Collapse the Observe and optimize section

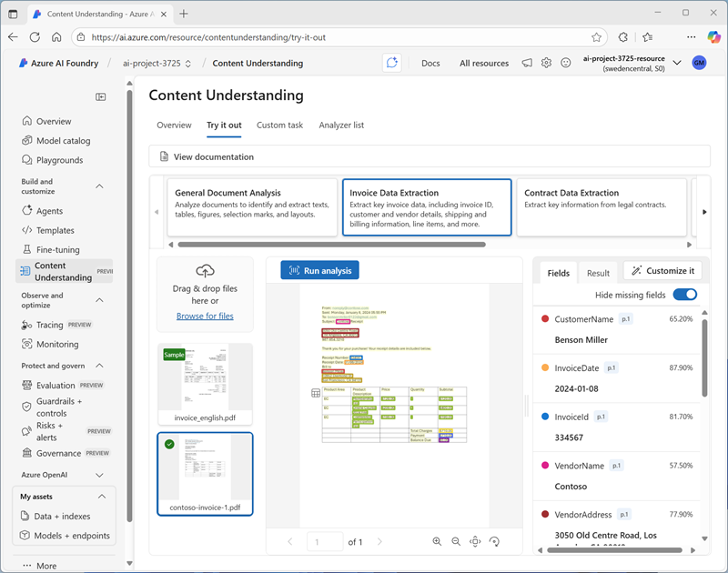(x=100, y=300)
